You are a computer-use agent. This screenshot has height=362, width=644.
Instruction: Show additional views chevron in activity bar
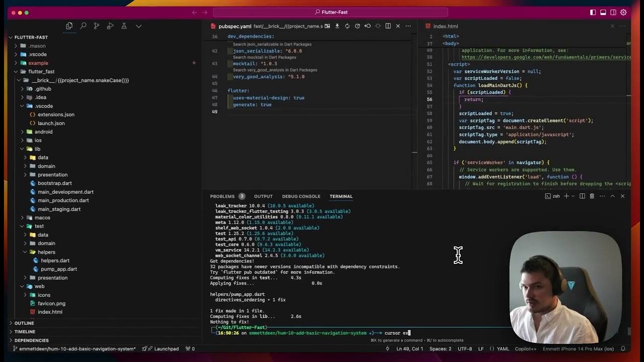138,26
